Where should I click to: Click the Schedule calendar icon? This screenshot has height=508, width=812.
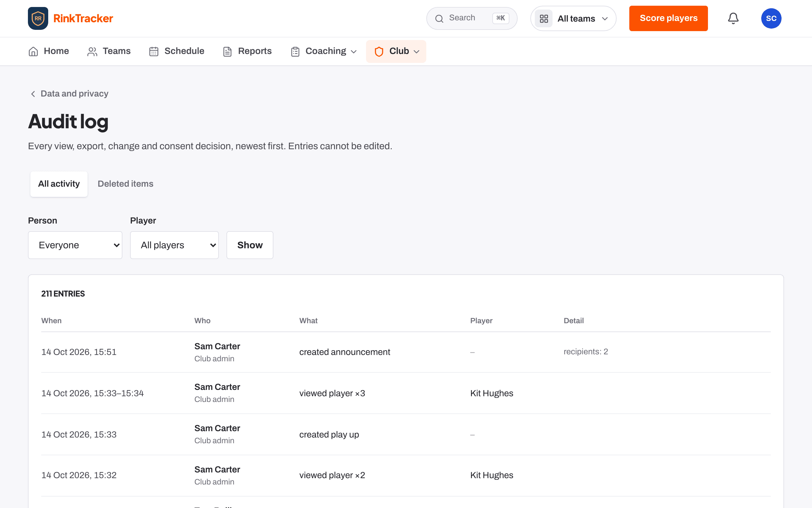pos(154,51)
